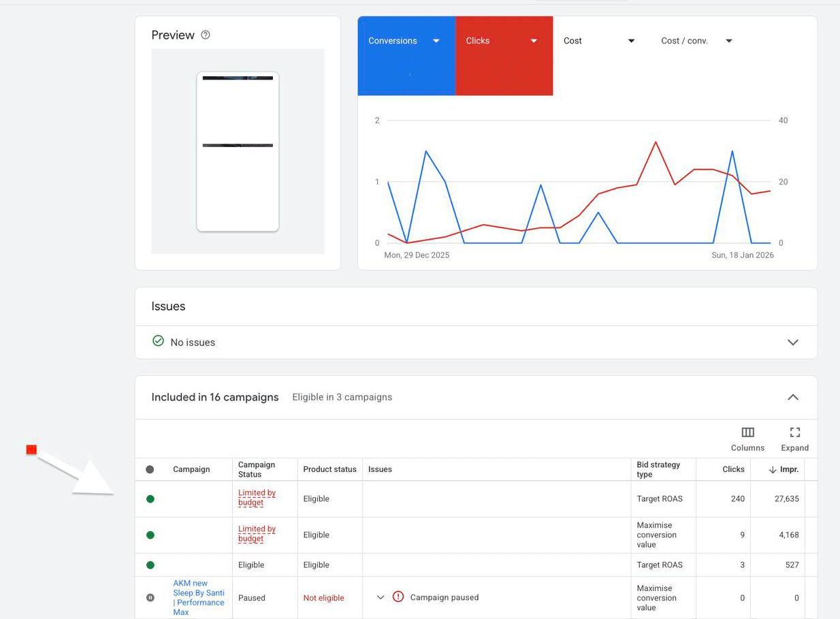Click green status dot of 4,168 impressions row

click(150, 535)
